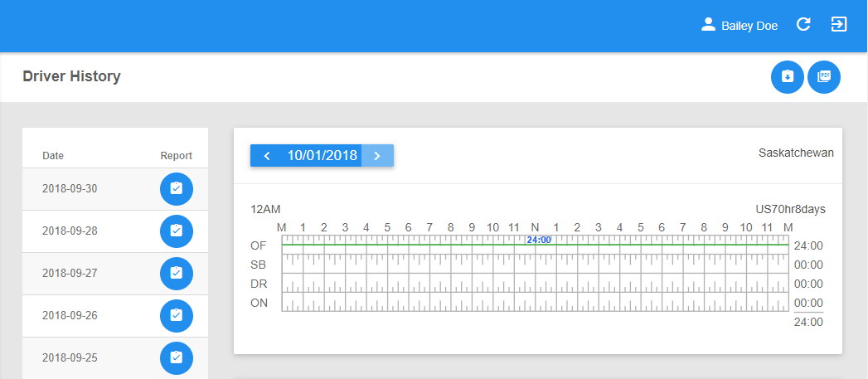Open the Bailey Doe user profile
868x379 pixels.
click(739, 25)
